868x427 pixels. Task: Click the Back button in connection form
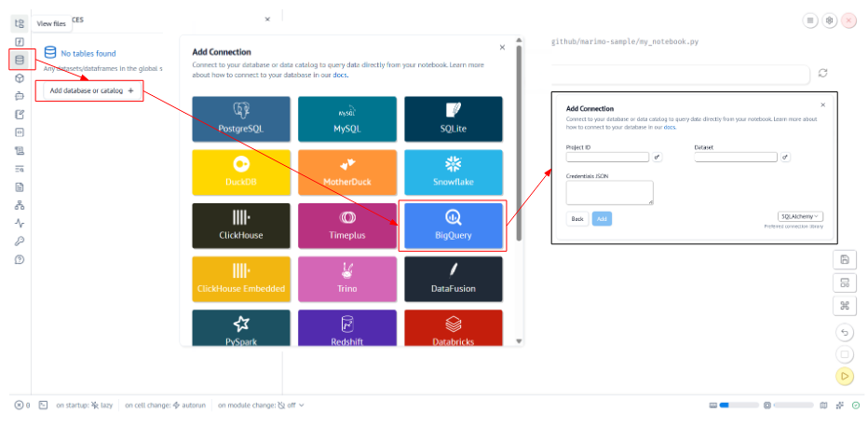577,218
